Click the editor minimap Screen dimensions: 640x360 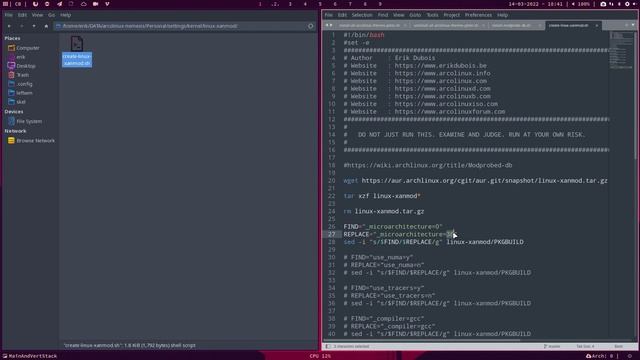(621, 50)
